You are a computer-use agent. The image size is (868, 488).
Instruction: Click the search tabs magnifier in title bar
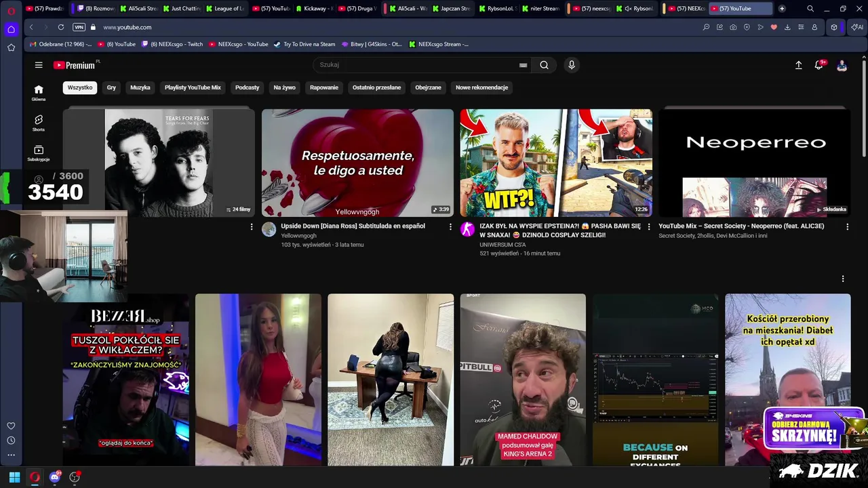tap(810, 9)
